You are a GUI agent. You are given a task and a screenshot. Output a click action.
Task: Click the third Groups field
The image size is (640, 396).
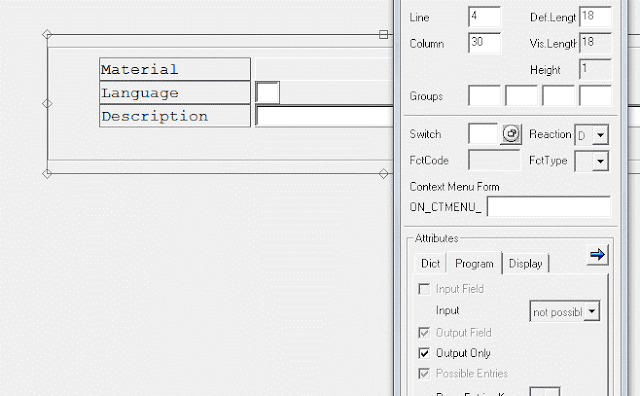pos(558,96)
